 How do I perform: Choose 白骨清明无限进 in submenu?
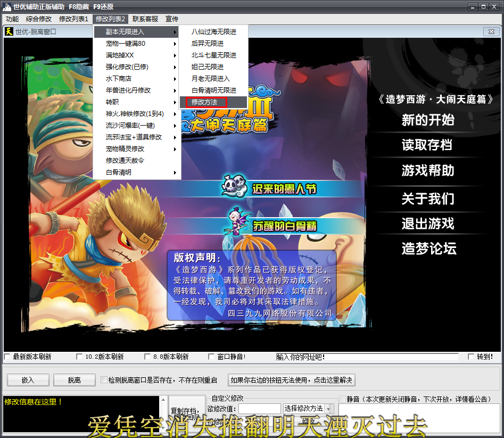(214, 90)
